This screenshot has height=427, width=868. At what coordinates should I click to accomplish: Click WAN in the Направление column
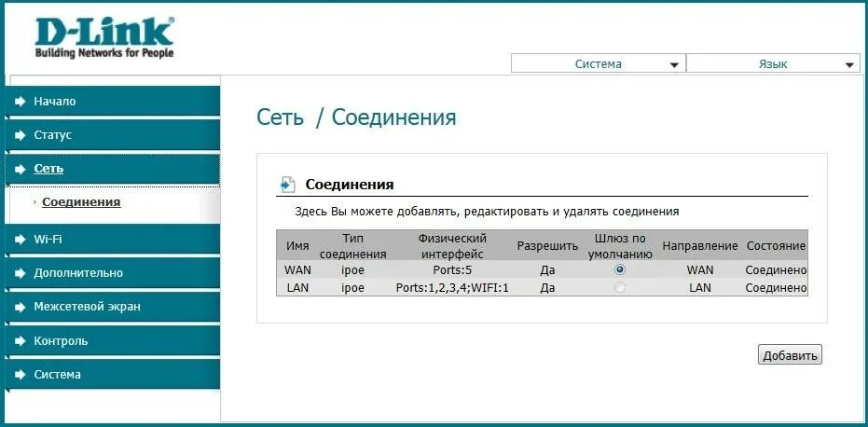point(700,270)
